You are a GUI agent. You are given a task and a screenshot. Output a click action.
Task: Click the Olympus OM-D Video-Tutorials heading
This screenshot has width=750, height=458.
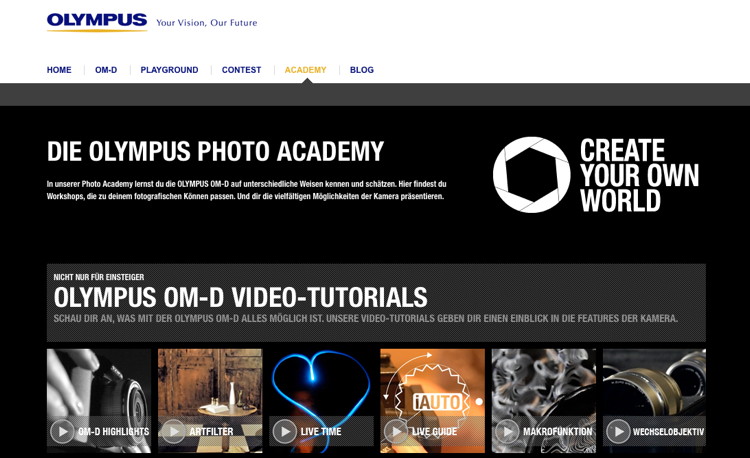(x=240, y=298)
